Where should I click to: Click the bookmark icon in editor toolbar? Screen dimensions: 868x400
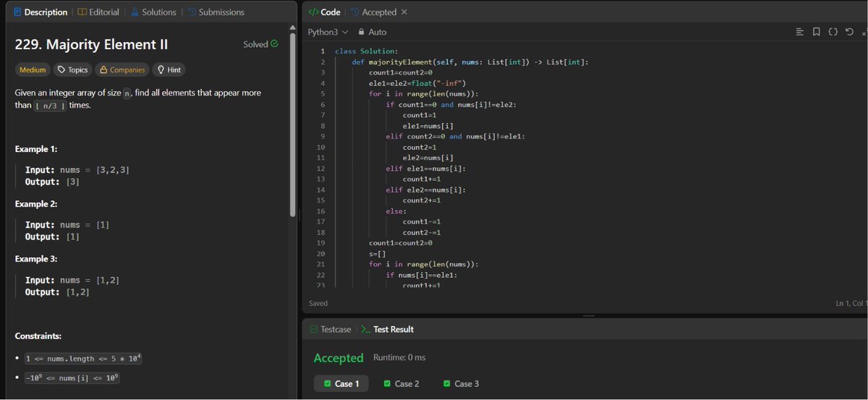point(816,32)
